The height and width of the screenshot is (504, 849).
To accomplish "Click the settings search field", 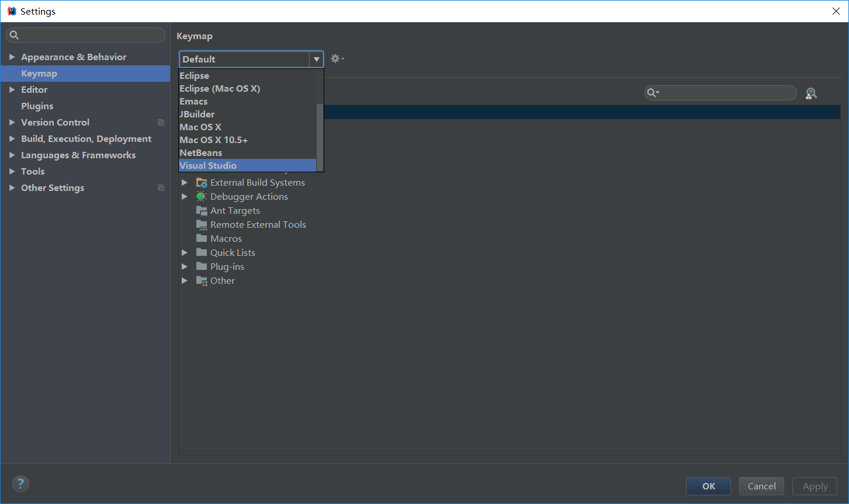I will coord(86,35).
